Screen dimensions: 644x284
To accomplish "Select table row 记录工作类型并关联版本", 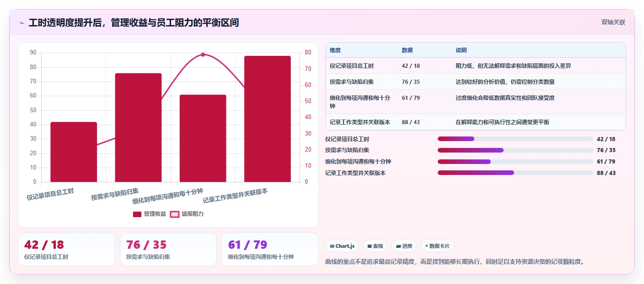I will pyautogui.click(x=475, y=122).
